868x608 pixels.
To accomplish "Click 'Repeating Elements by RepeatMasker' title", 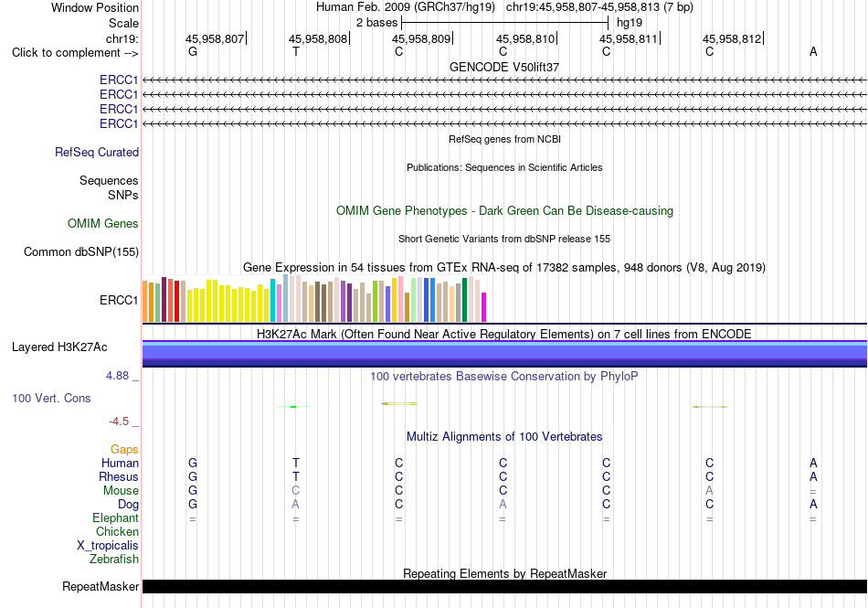I will [504, 573].
